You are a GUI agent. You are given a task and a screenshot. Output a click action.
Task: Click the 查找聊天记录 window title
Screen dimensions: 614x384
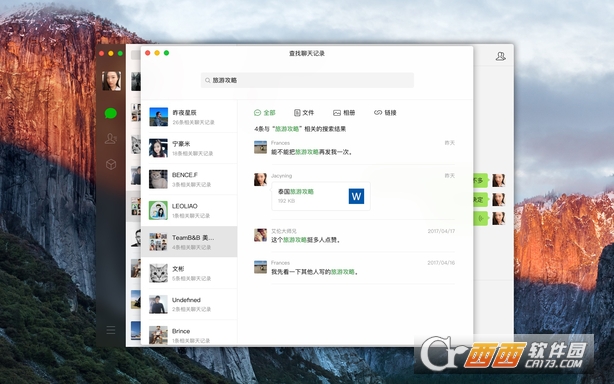(307, 53)
